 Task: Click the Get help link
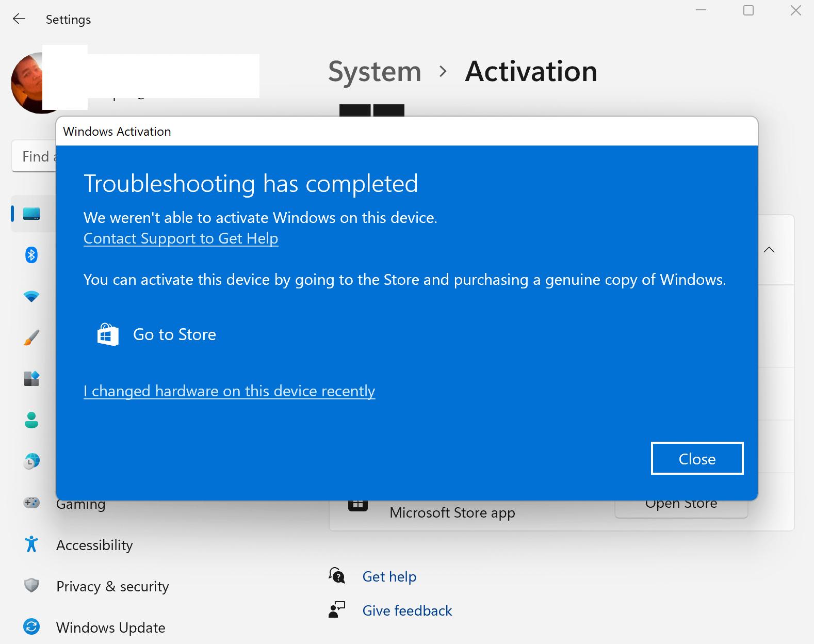tap(389, 576)
